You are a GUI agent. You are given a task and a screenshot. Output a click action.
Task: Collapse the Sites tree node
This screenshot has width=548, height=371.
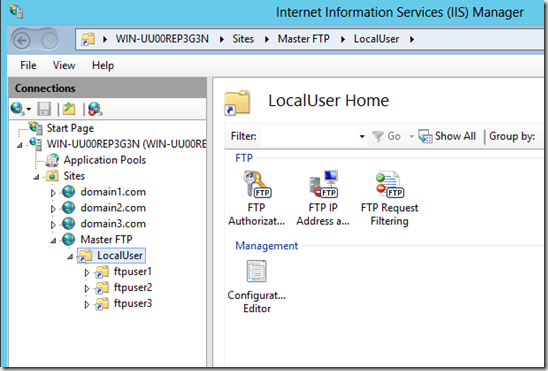36,177
